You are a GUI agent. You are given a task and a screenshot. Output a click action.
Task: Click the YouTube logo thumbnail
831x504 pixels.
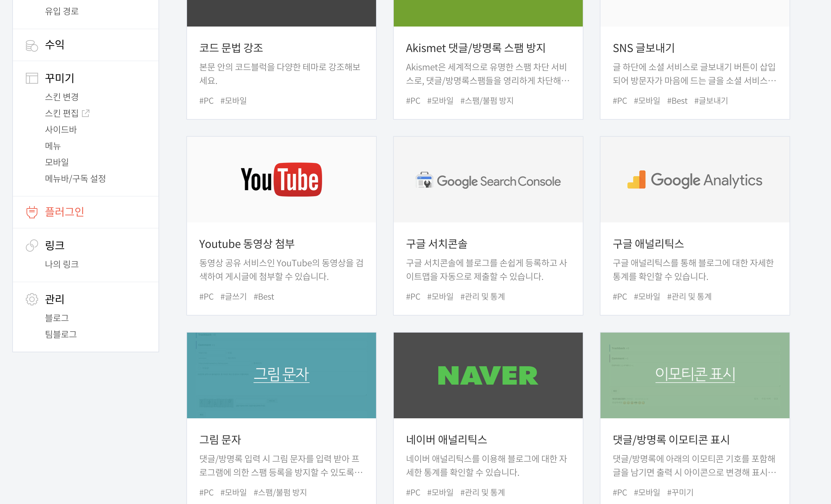(x=281, y=180)
